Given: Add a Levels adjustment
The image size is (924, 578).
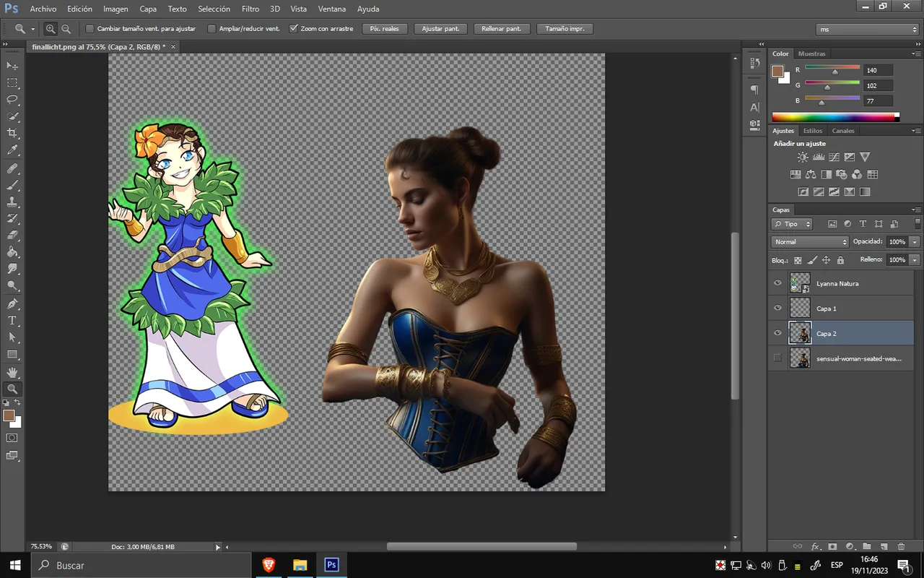Looking at the screenshot, I should (819, 157).
